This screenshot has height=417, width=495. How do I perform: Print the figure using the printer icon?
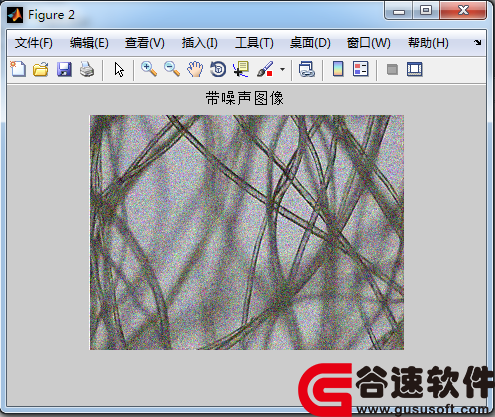point(87,69)
